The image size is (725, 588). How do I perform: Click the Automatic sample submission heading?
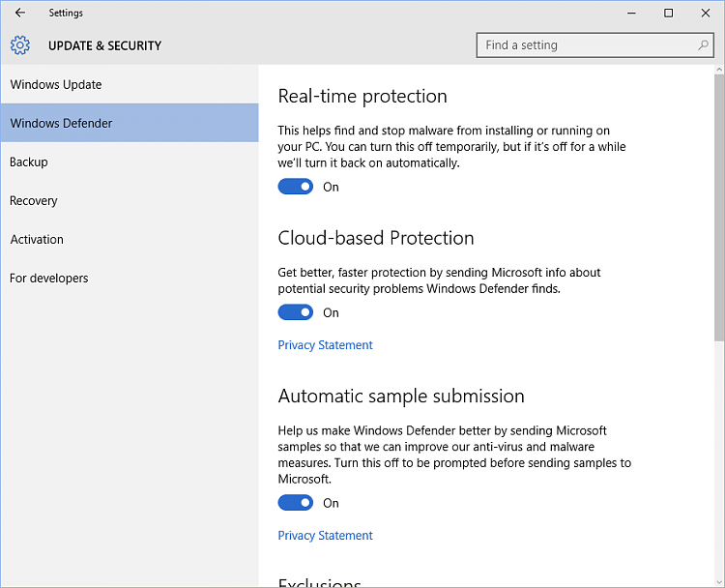click(x=401, y=397)
